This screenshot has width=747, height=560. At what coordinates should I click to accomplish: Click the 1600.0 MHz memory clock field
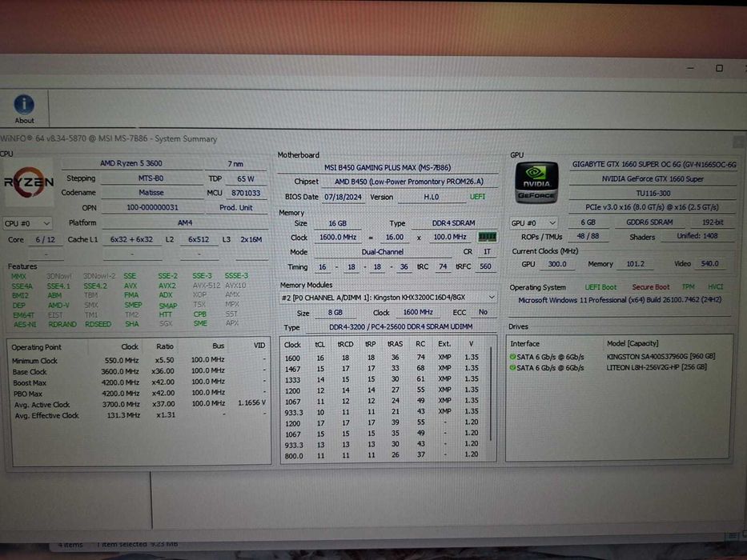point(338,237)
